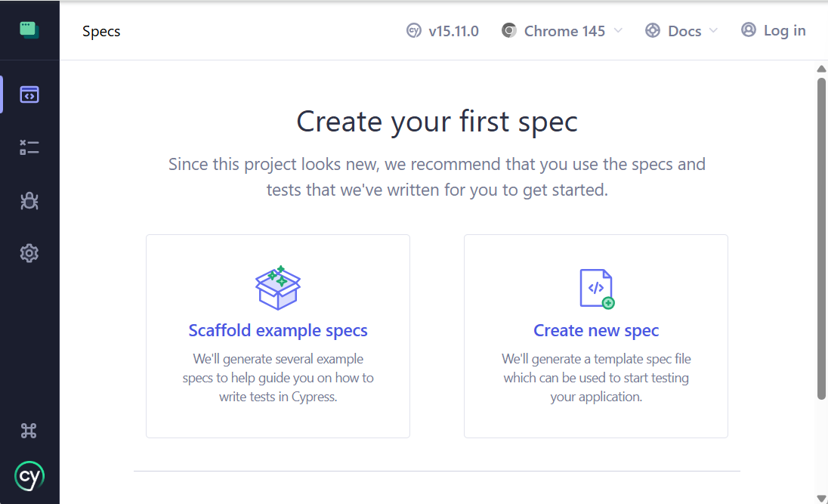Click the project icon at sidebar top

point(29,30)
